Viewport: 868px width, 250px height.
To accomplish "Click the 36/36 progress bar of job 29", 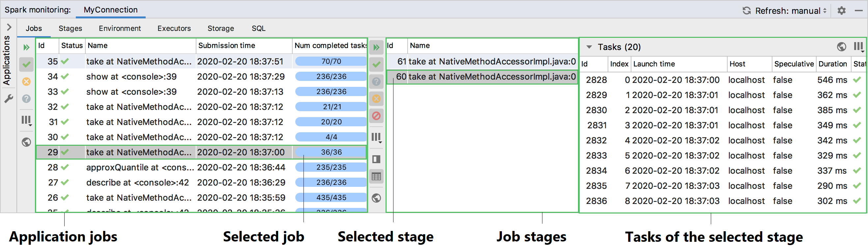I will coord(331,152).
